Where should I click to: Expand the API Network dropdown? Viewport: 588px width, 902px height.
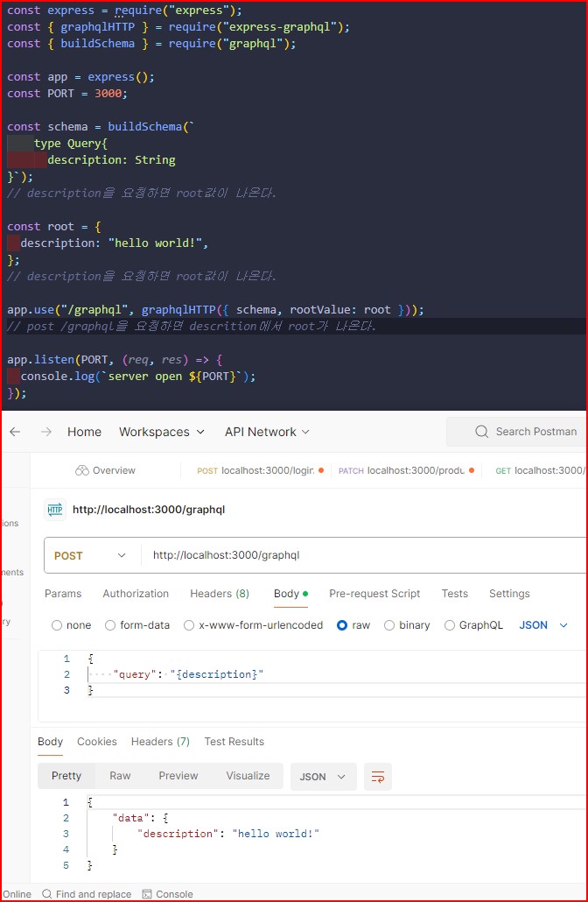[x=267, y=432]
